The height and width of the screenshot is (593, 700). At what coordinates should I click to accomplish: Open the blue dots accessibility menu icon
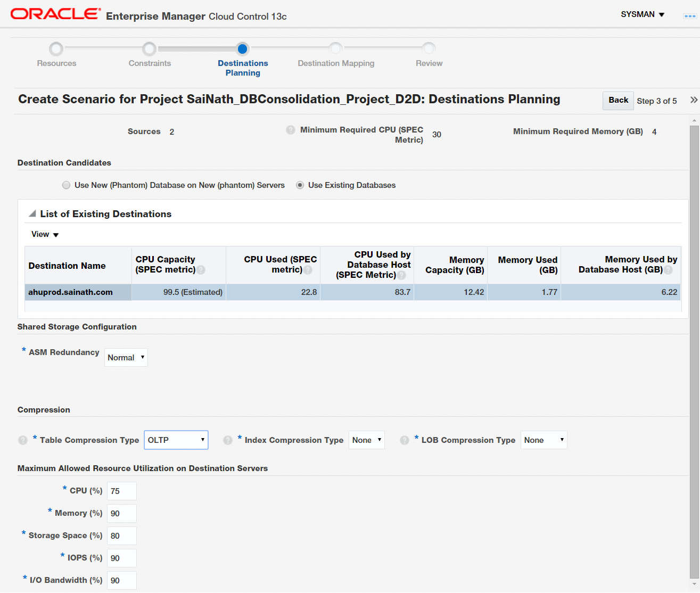pyautogui.click(x=689, y=16)
